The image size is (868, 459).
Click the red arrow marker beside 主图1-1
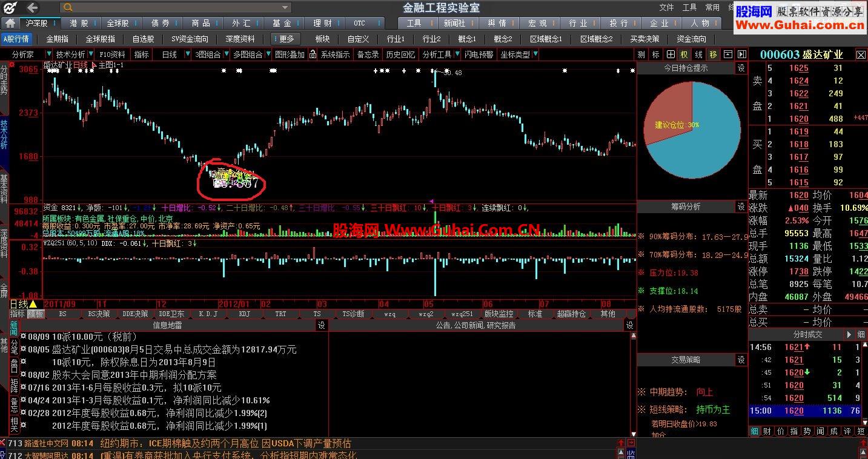tap(94, 64)
